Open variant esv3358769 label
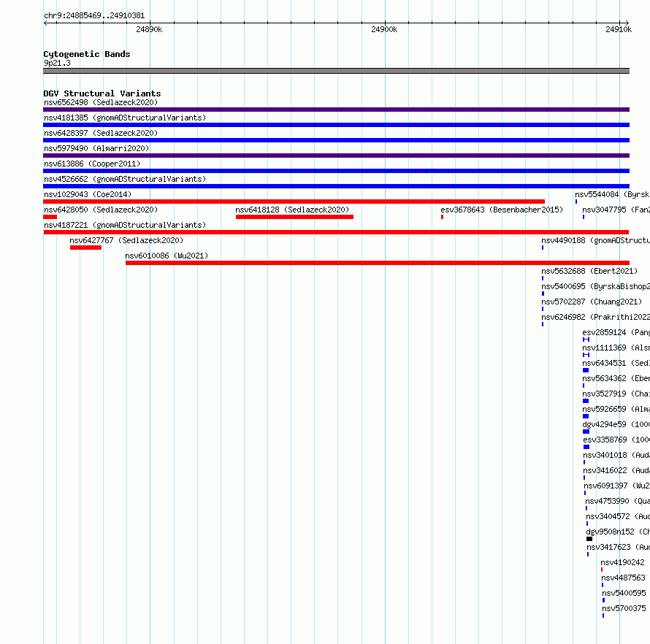 coord(616,440)
